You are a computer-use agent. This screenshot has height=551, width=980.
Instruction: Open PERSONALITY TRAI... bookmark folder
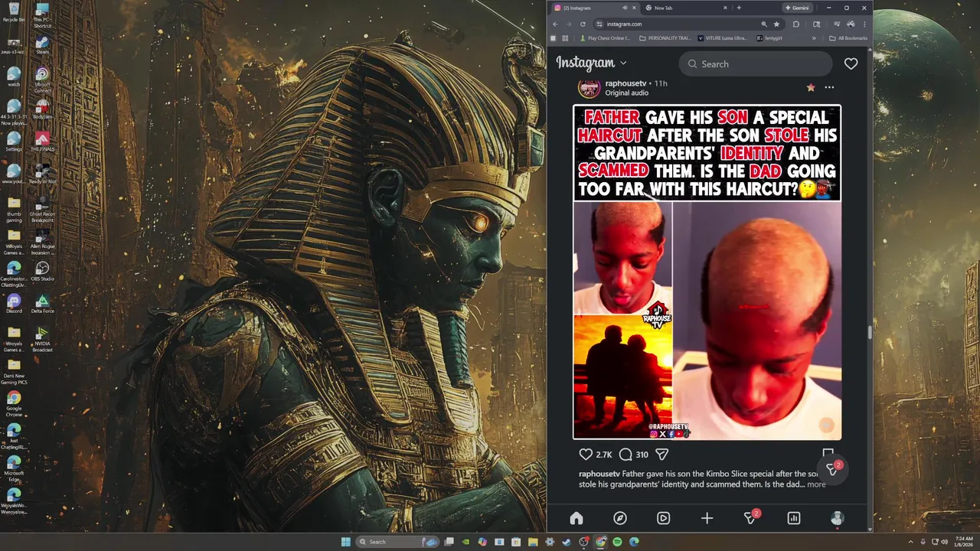665,38
